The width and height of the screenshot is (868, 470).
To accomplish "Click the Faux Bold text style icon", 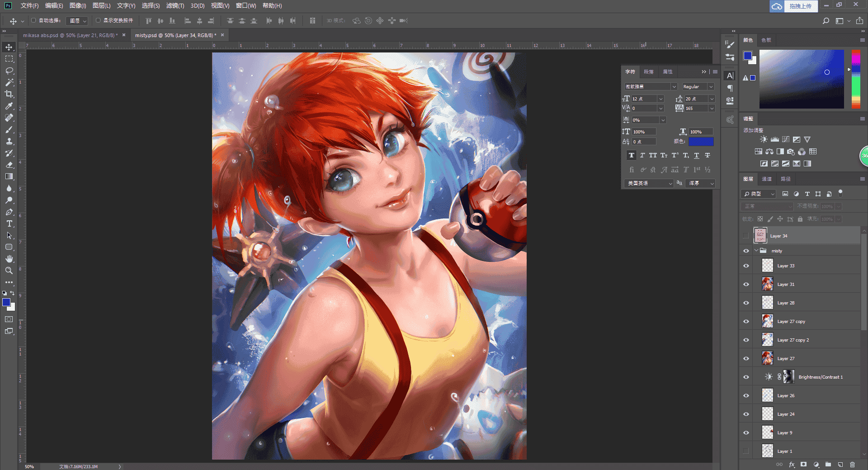I will point(632,155).
